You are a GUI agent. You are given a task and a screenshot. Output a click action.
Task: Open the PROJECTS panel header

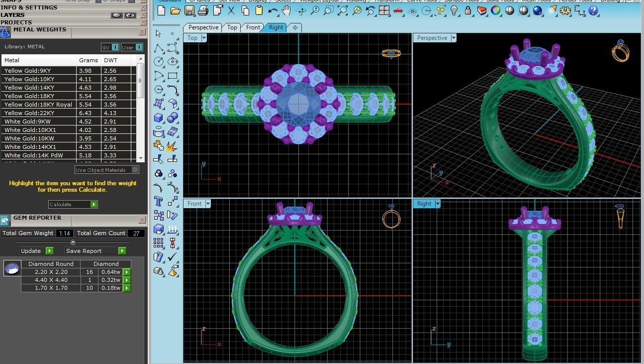tap(70, 22)
